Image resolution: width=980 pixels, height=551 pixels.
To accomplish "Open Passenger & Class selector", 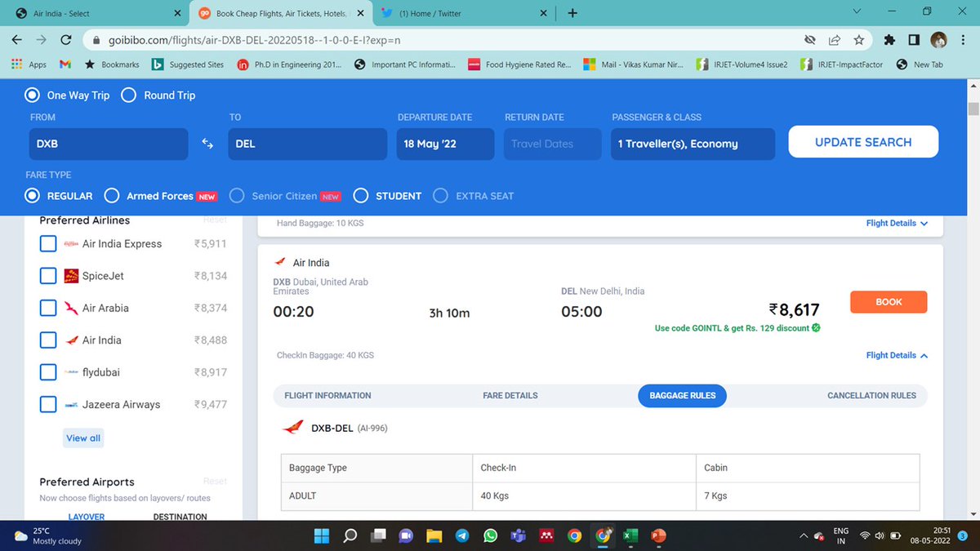I will (693, 144).
